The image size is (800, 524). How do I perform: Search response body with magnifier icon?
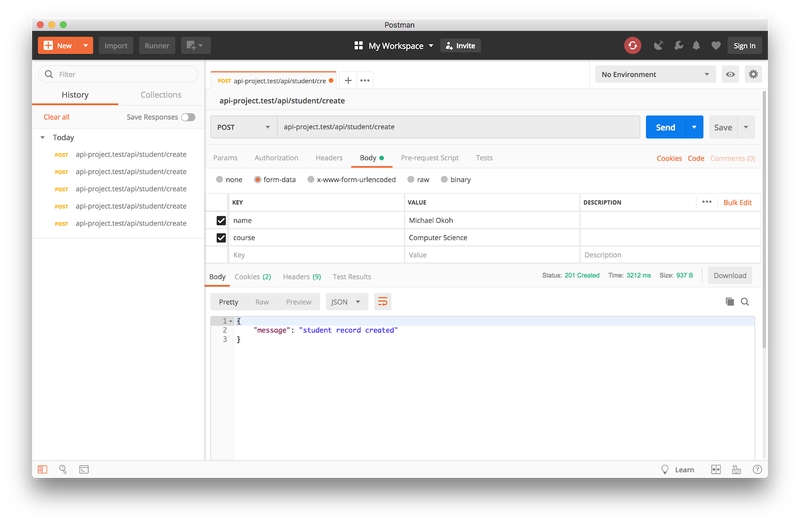coord(745,302)
